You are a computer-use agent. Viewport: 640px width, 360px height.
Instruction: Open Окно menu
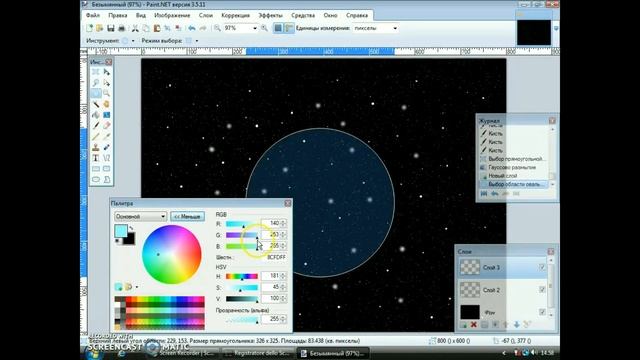[330, 16]
